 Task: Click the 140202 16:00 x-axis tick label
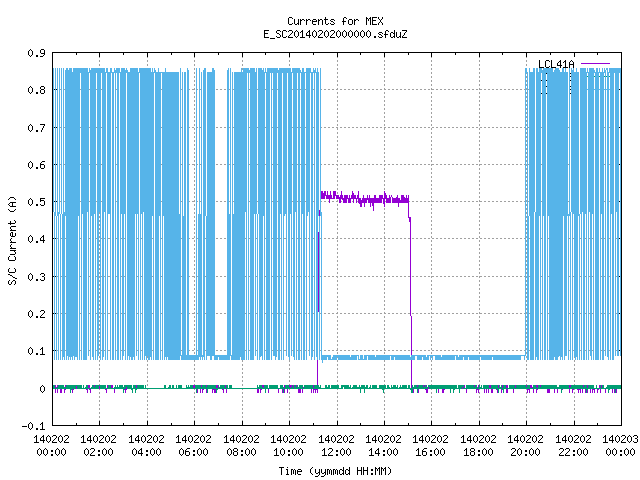[x=430, y=446]
